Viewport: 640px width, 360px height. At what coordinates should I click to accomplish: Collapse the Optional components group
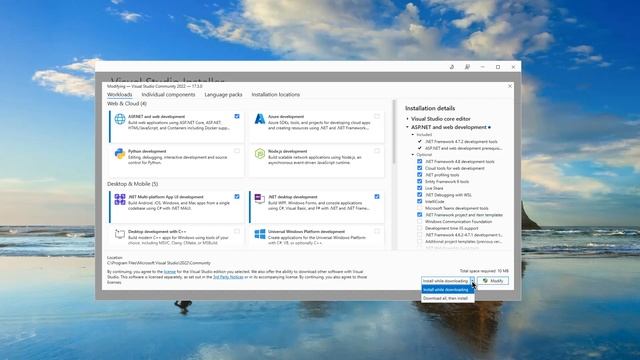(x=413, y=155)
